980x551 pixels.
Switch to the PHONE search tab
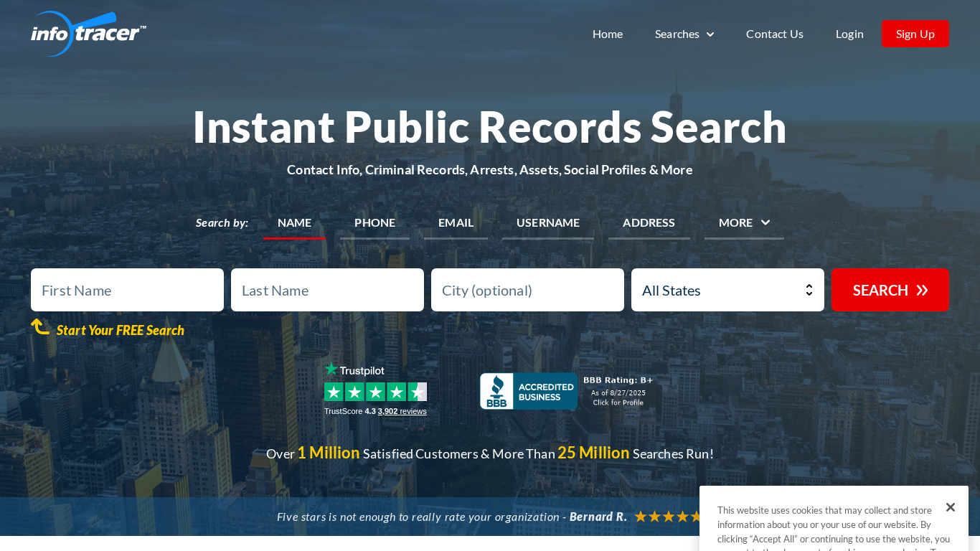[374, 223]
